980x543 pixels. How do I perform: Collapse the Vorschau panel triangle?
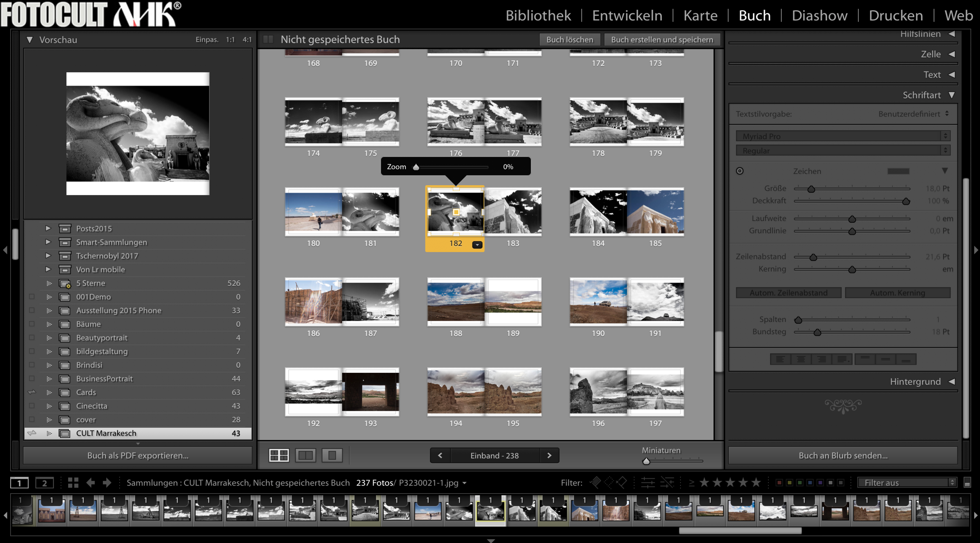29,40
